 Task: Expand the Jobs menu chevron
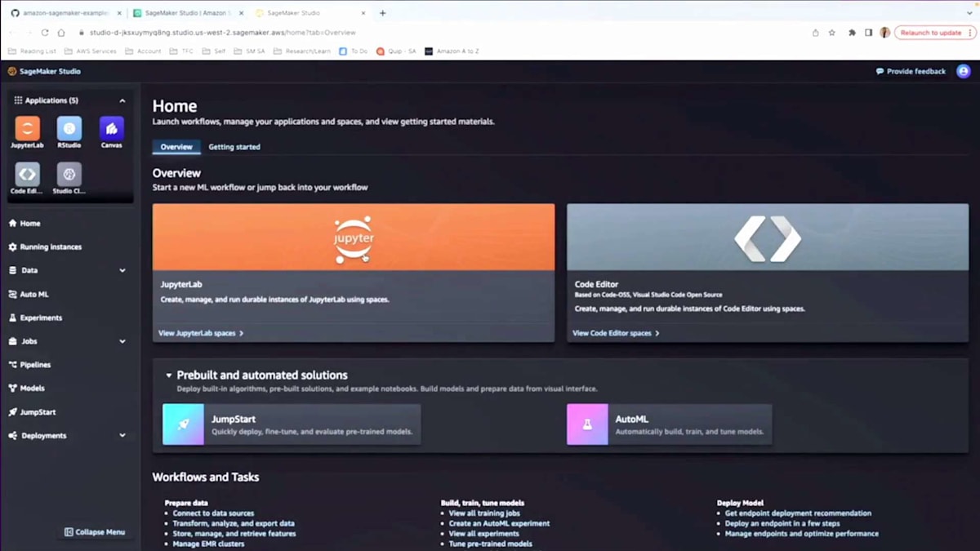tap(122, 341)
